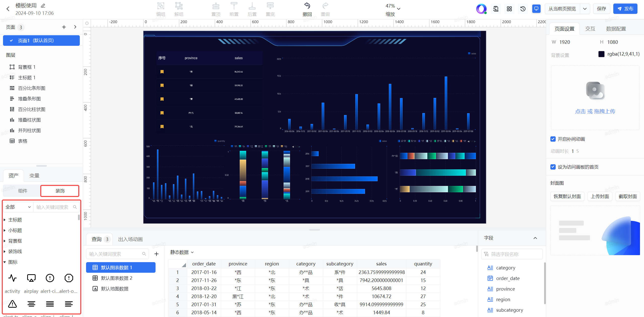Click the 筛选字段名称 filter input

(512, 254)
